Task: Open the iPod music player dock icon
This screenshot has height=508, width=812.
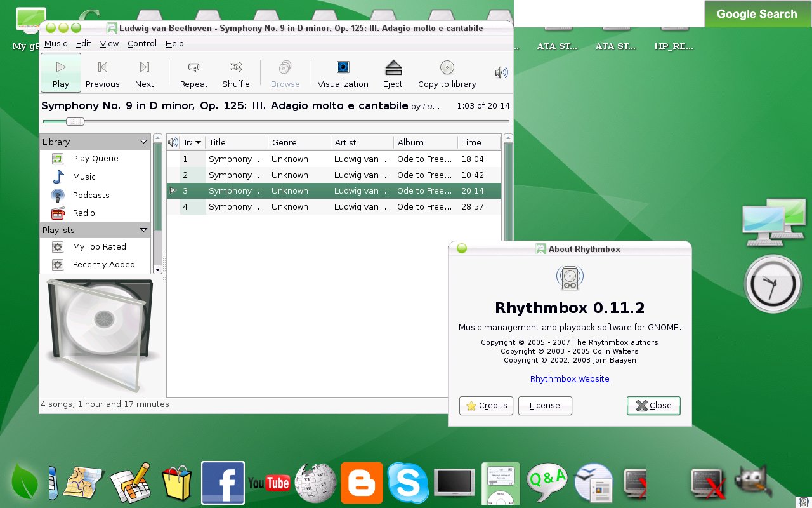Action: point(501,484)
